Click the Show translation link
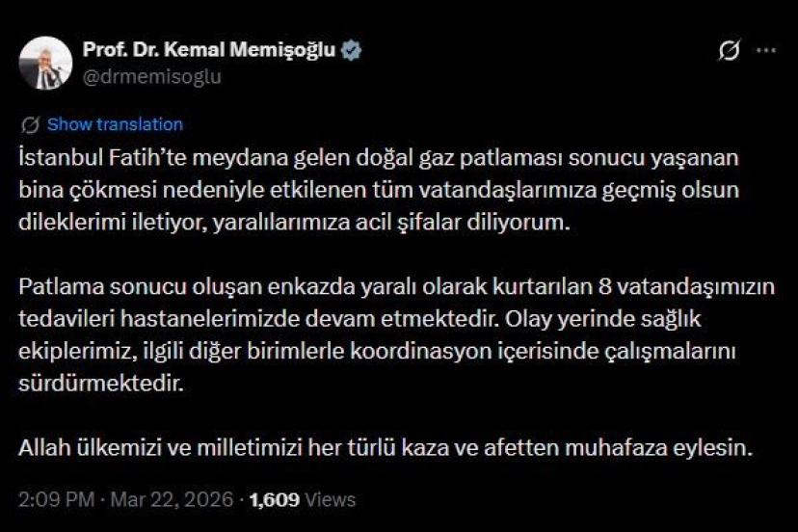This screenshot has height=532, width=798. 115,124
